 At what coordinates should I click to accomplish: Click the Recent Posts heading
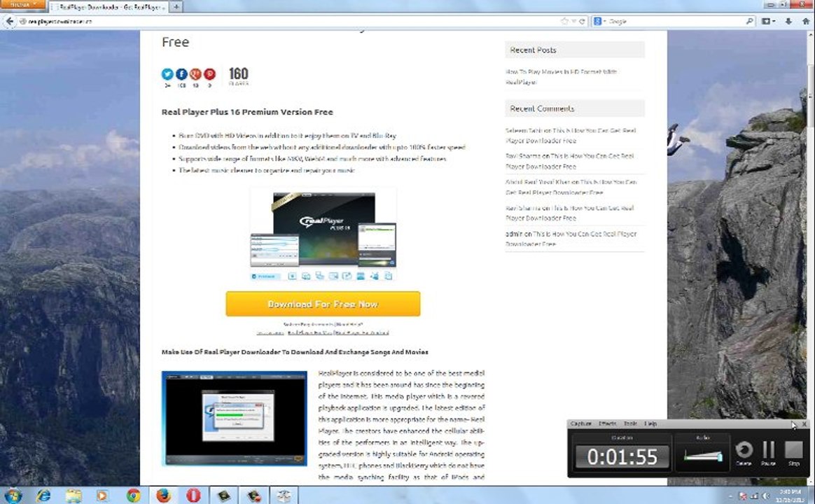tap(534, 50)
